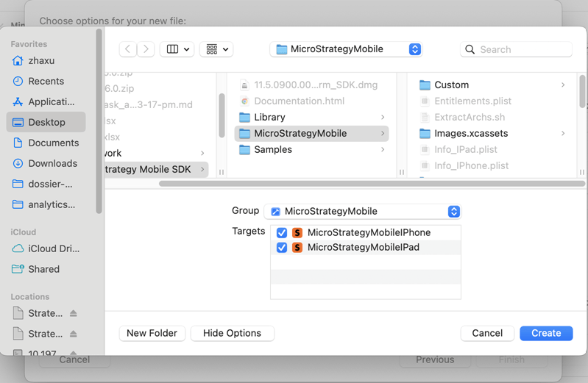This screenshot has height=383, width=588.
Task: Click the forward navigation arrow
Action: [146, 49]
